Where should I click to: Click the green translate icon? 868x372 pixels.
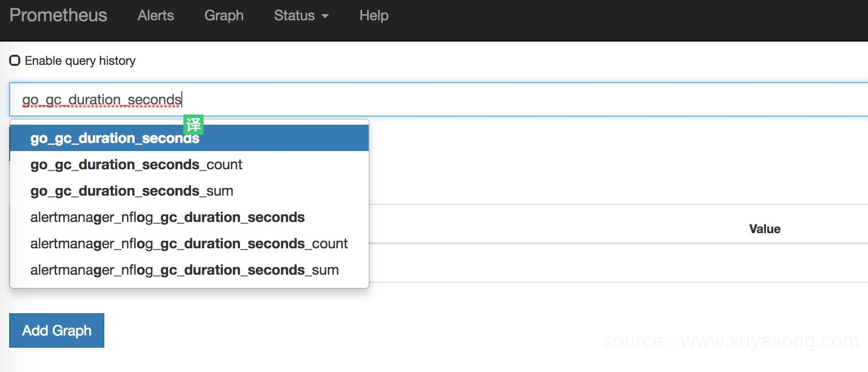193,124
